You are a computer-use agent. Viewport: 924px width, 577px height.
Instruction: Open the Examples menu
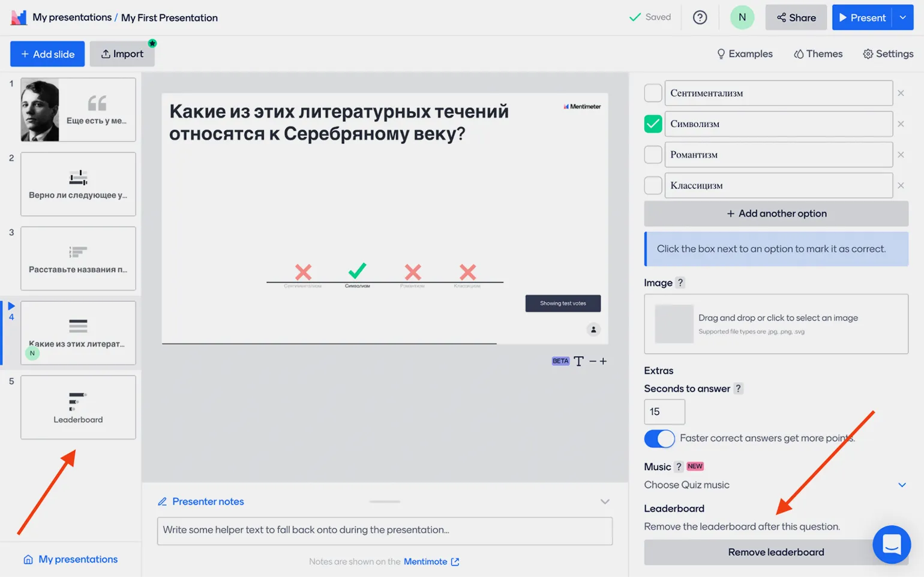click(x=745, y=54)
